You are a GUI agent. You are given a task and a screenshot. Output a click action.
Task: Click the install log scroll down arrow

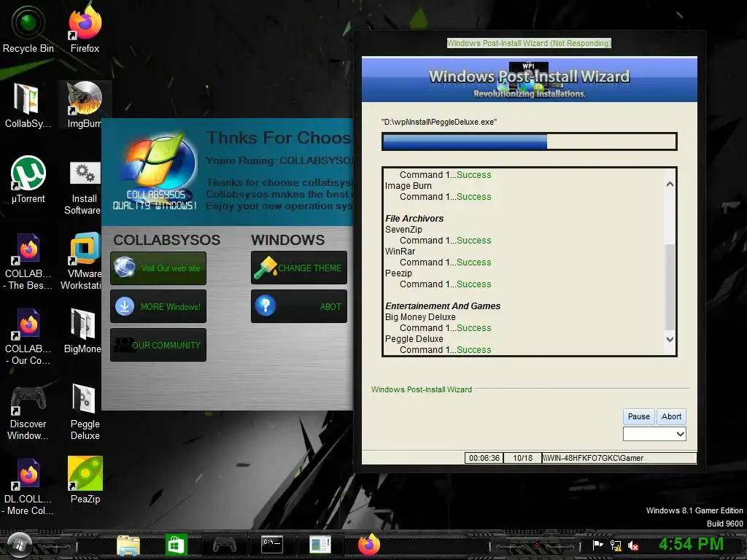pyautogui.click(x=670, y=339)
